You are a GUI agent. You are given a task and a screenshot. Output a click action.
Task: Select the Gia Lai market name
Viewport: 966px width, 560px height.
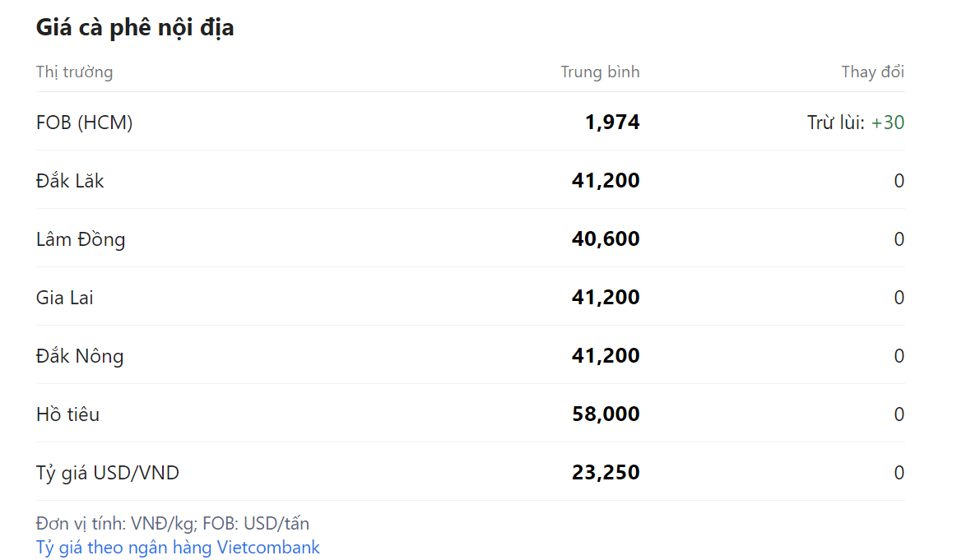(x=65, y=298)
